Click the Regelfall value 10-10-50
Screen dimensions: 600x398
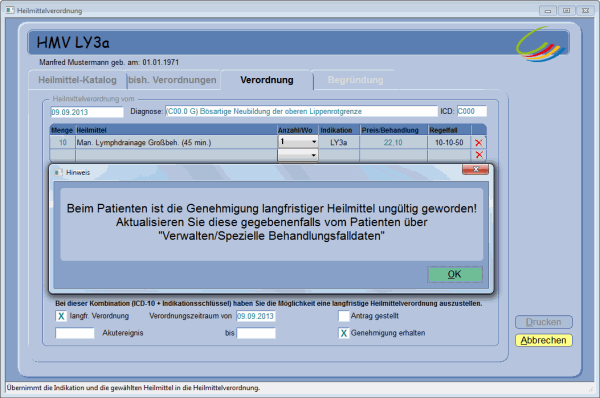[x=449, y=142]
